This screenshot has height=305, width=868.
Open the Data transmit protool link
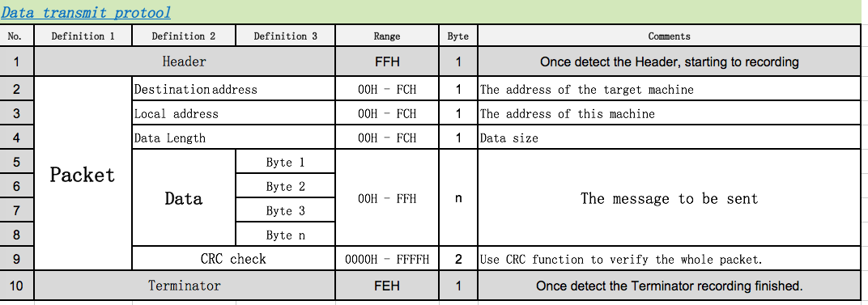point(86,12)
